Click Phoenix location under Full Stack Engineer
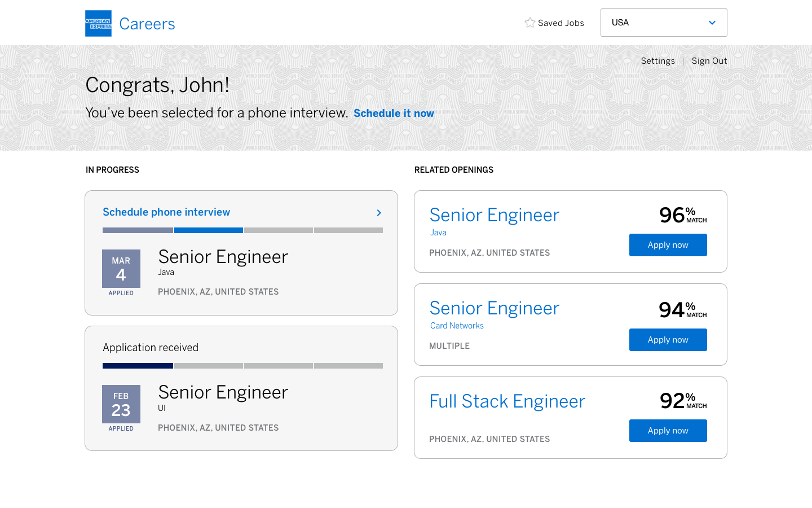Image resolution: width=812 pixels, height=508 pixels. (489, 439)
